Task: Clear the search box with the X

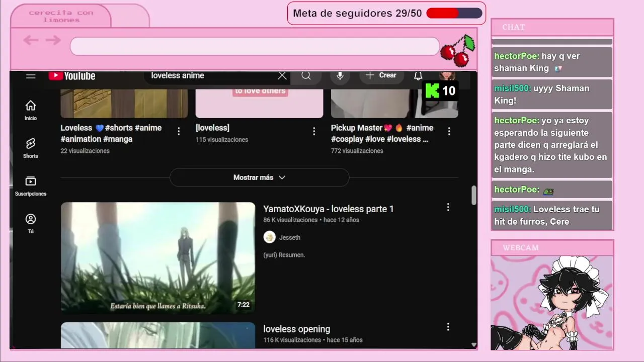Action: pos(282,75)
